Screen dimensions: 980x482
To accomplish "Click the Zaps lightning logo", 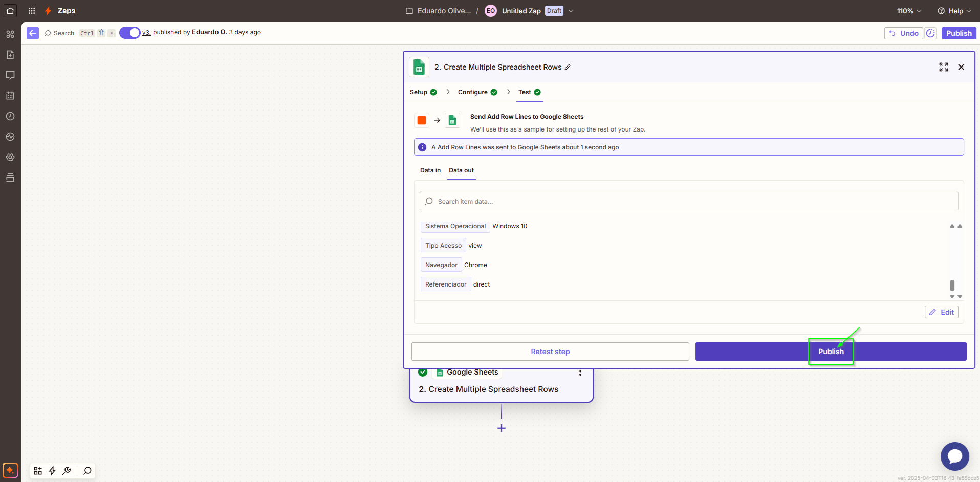I will [48, 11].
